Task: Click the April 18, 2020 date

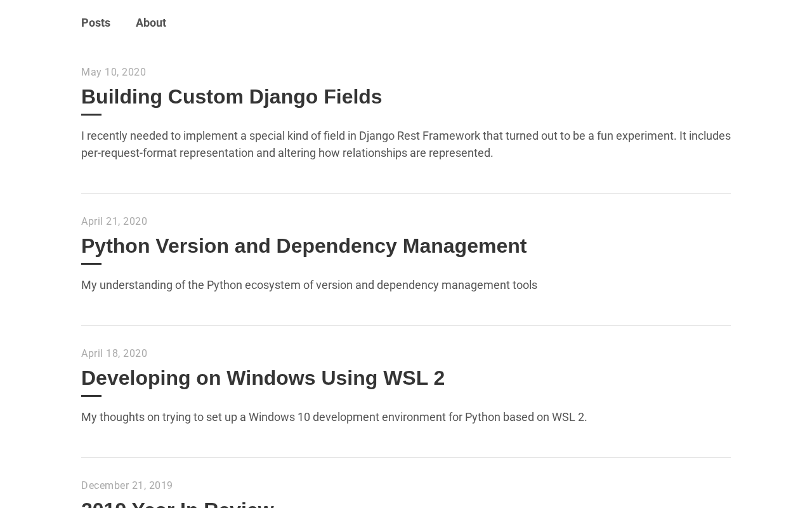Action: [114, 354]
